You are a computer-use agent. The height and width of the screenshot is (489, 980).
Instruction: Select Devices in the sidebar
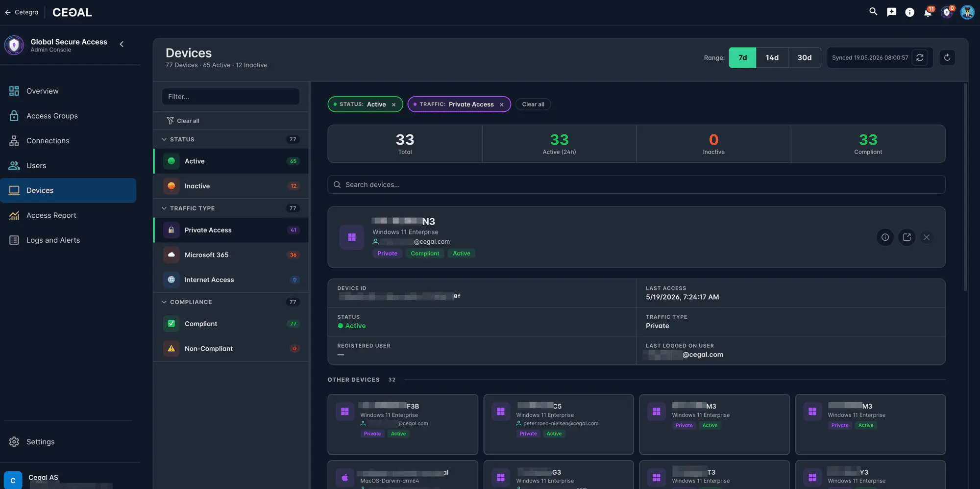pos(69,190)
